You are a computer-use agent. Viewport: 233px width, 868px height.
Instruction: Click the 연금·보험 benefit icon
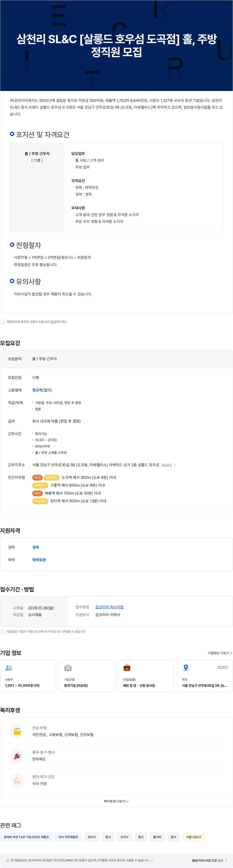click(17, 731)
